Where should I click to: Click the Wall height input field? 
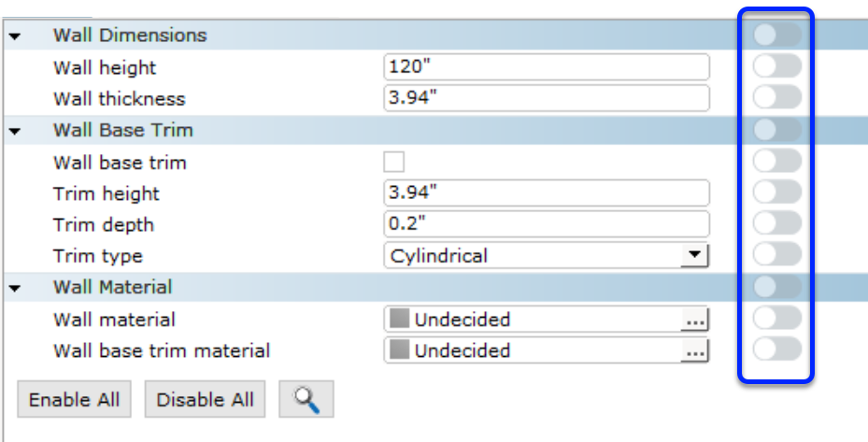[547, 67]
